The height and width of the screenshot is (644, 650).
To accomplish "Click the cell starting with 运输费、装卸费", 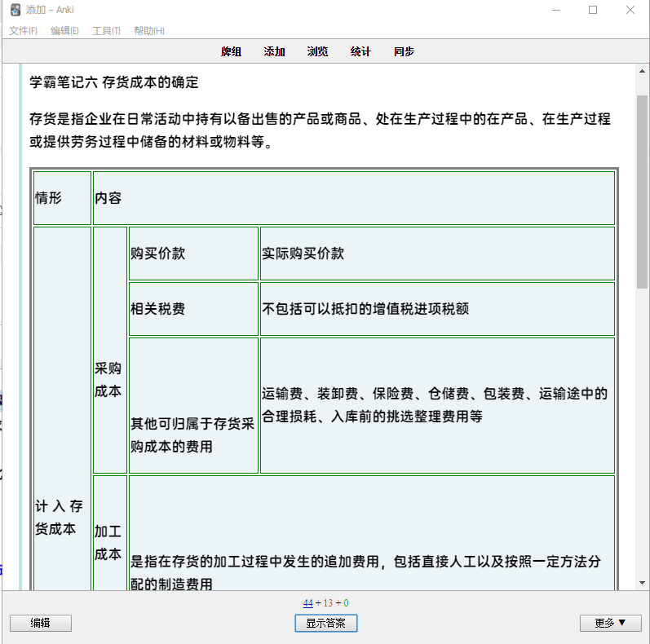I will tap(437, 405).
